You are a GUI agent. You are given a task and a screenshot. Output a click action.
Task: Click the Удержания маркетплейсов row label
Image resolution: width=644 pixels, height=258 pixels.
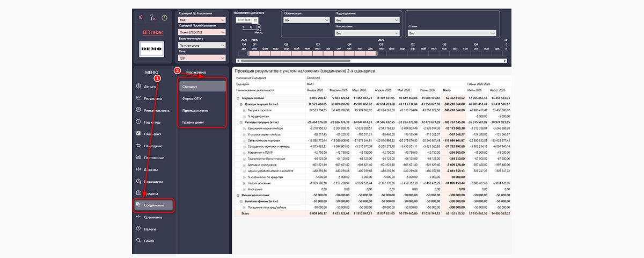point(266,128)
